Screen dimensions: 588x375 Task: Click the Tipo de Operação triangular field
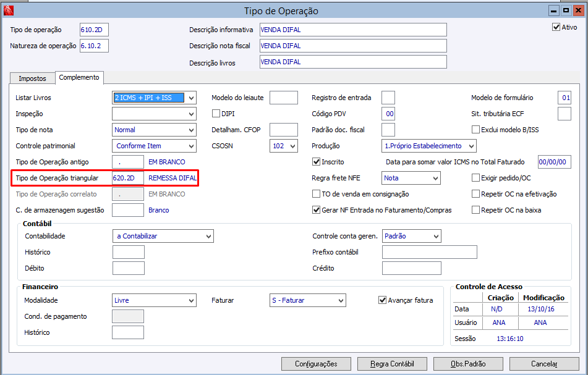tap(128, 178)
